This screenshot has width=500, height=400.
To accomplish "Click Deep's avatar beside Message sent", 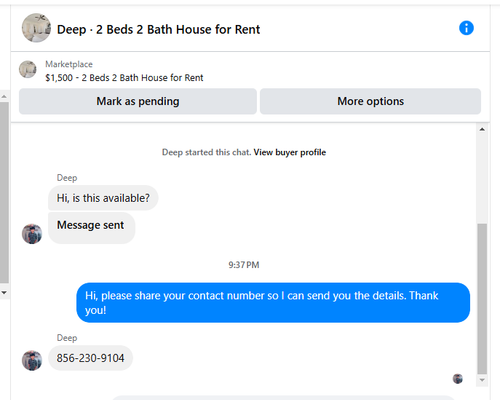I will 32,234.
